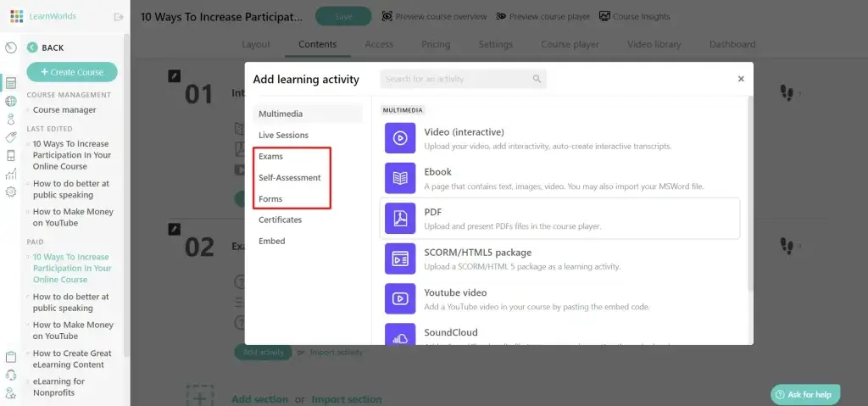868x406 pixels.
Task: Click the Back arrow circle icon
Action: pyautogui.click(x=32, y=47)
